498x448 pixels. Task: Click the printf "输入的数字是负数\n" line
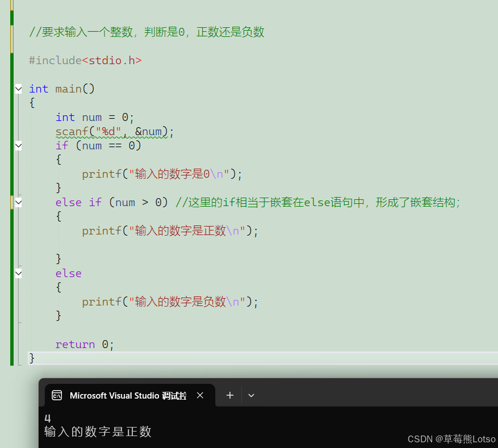click(x=170, y=302)
